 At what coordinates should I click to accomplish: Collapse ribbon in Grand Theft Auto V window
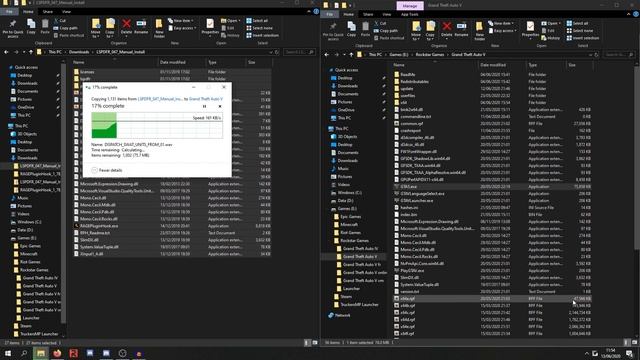tap(629, 14)
